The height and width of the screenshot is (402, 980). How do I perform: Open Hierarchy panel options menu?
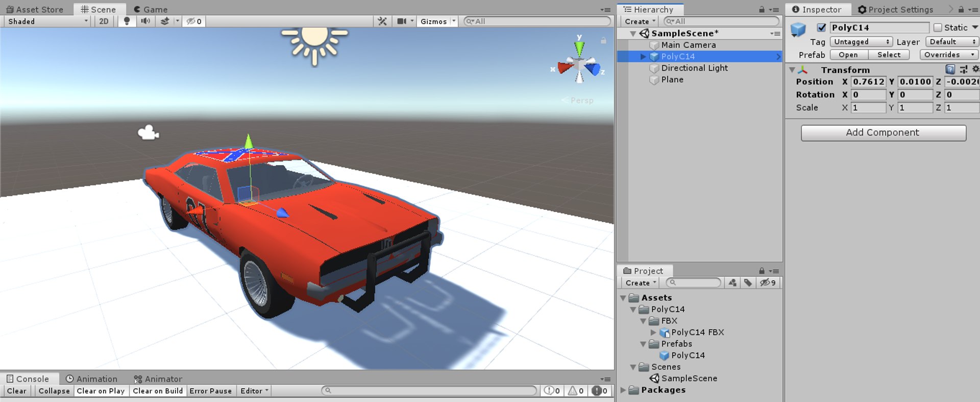[774, 10]
